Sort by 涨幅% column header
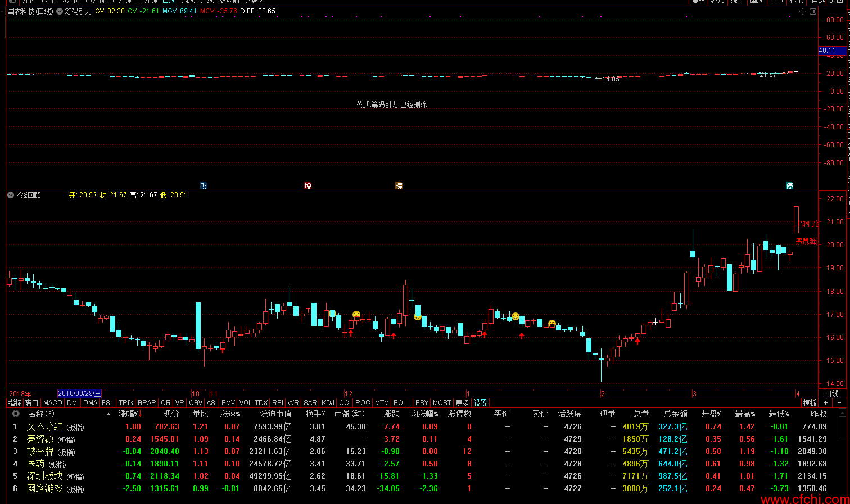850x504 pixels. [x=129, y=414]
